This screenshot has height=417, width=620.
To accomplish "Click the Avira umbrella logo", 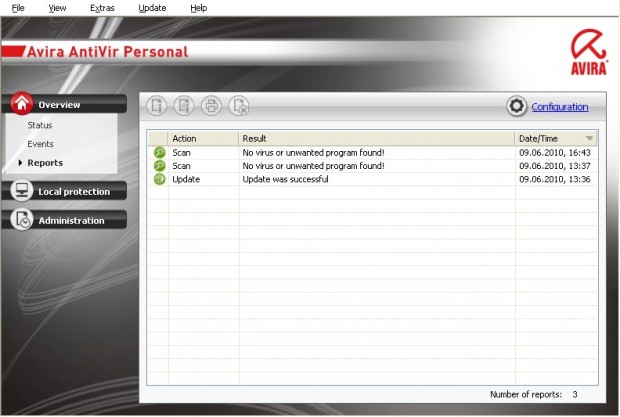I will (x=588, y=52).
